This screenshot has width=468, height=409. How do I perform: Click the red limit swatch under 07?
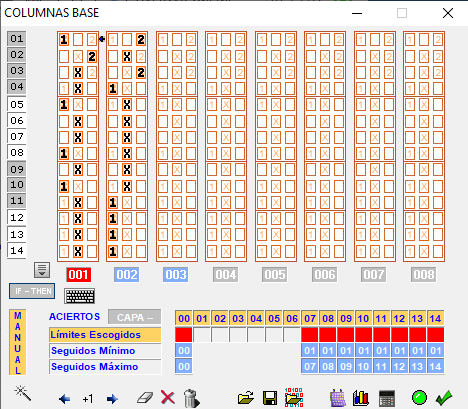coord(310,335)
